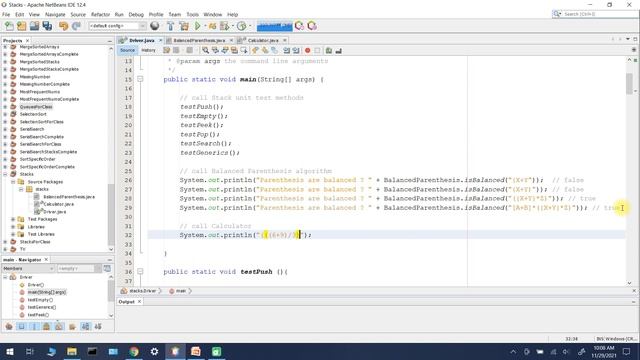Toggle Sort by Source in Navigator
This screenshot has height=360, width=640.
tap(98, 327)
